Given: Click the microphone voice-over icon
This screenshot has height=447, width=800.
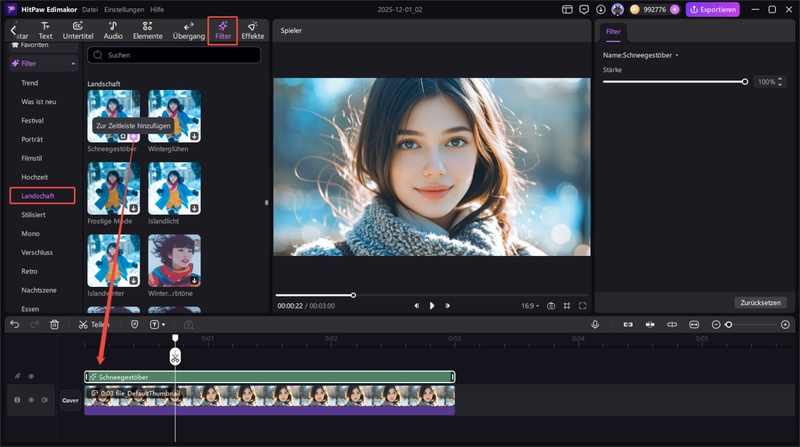Looking at the screenshot, I should [595, 324].
